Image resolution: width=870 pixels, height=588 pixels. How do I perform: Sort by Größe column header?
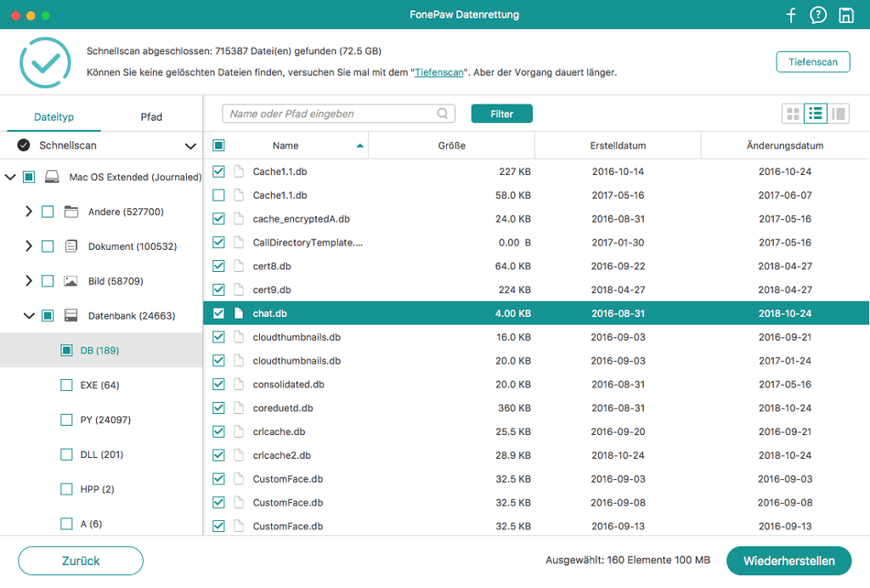452,146
